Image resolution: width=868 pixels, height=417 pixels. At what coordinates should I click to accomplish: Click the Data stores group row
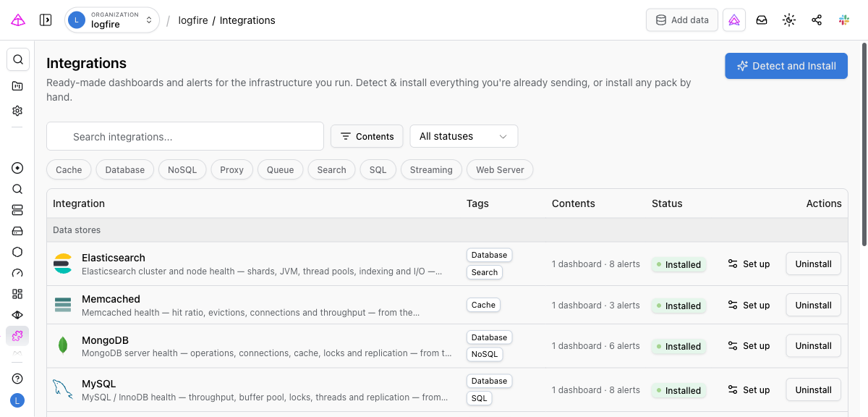pos(447,230)
